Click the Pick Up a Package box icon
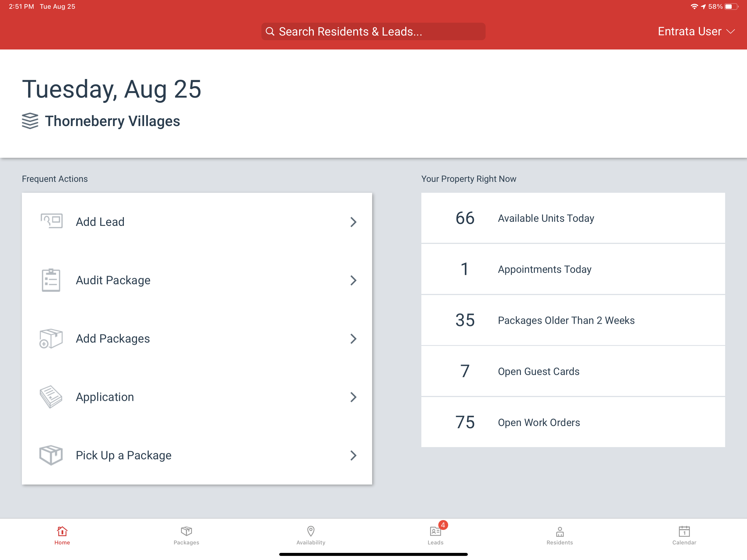747x560 pixels. click(x=51, y=455)
